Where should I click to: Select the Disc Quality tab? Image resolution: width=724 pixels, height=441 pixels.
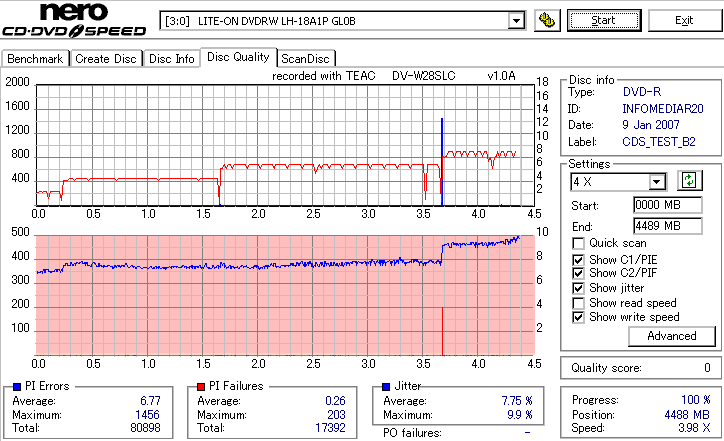[238, 57]
